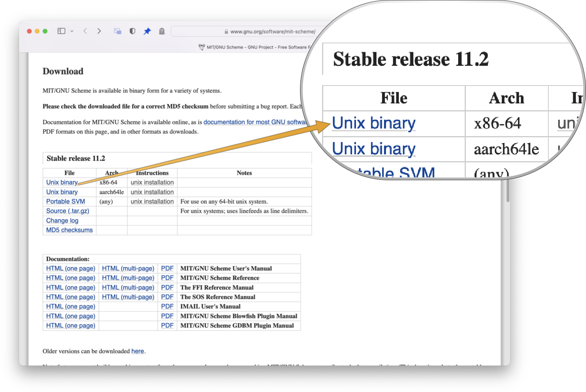586x392 pixels.
Task: Open HTML (one page) IMAIL User's Manual
Action: coord(71,306)
